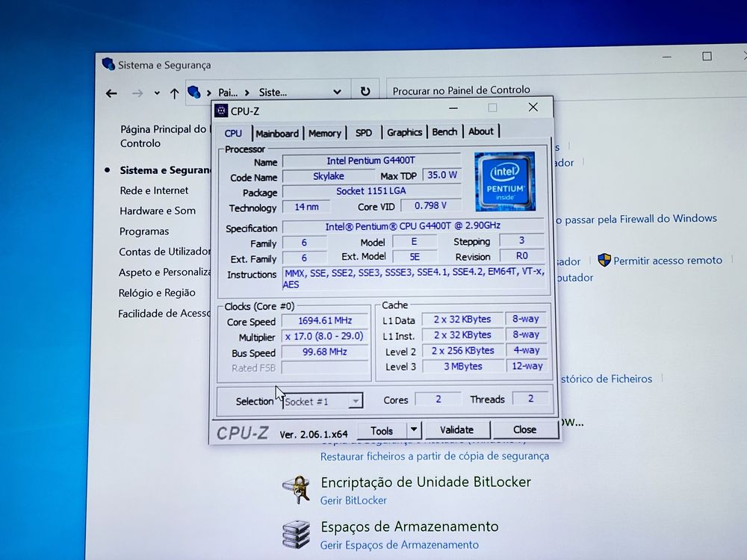Switch to the Bench tab in CPU-Z

pos(444,131)
